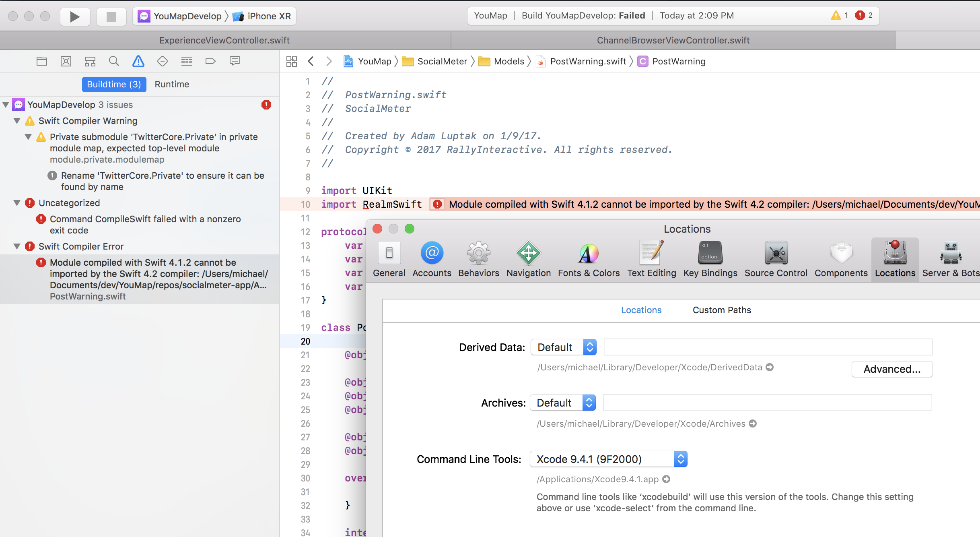Collapse the Uncategorized issues group
Screen dimensions: 980x537
point(17,203)
